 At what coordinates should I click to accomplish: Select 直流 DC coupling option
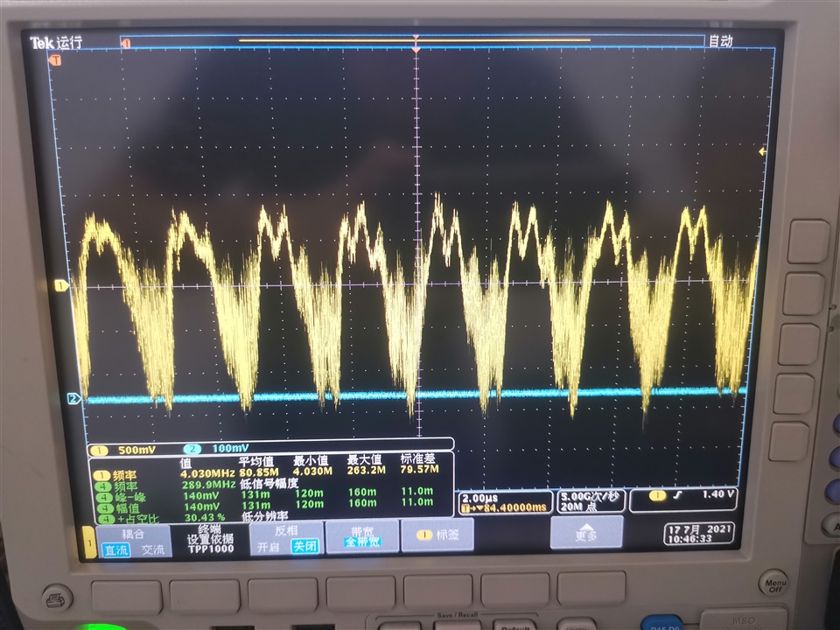[116, 549]
